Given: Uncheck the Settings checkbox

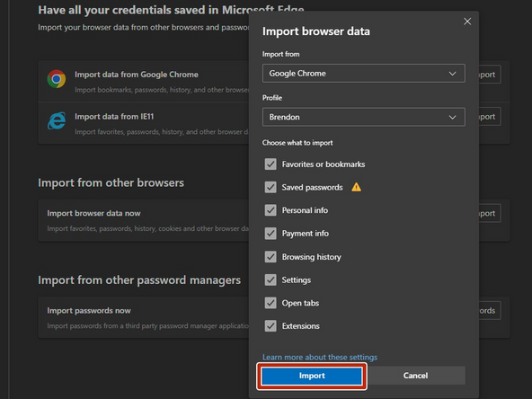Looking at the screenshot, I should [270, 279].
